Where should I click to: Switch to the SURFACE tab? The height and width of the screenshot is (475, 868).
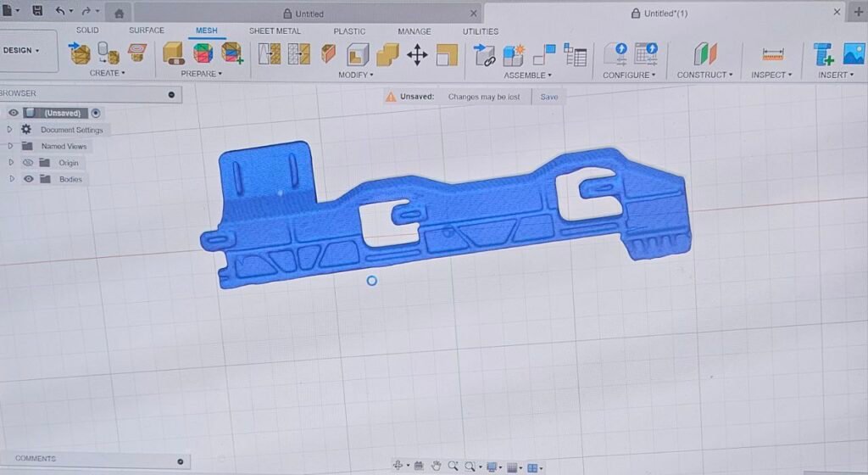point(146,31)
